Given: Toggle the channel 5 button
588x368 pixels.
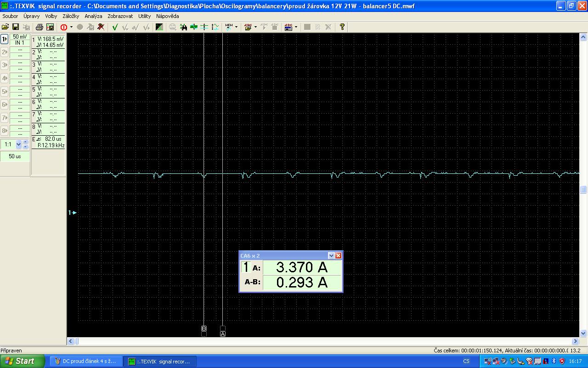Looking at the screenshot, I should click(x=5, y=92).
